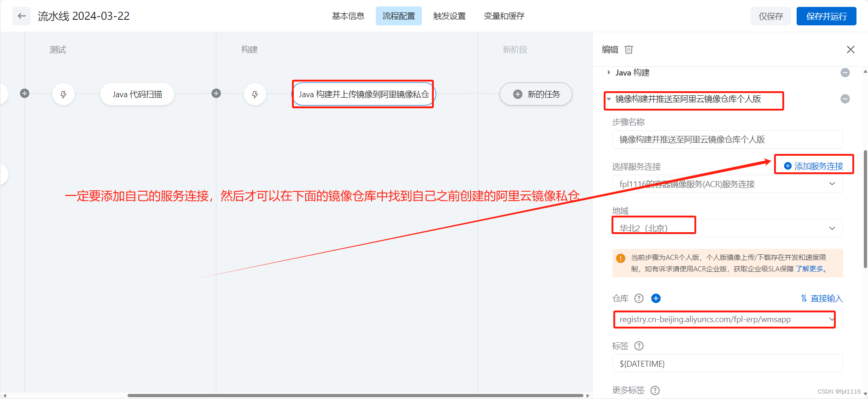Add 新的任务 in the new stage
This screenshot has width=868, height=399.
(x=536, y=94)
